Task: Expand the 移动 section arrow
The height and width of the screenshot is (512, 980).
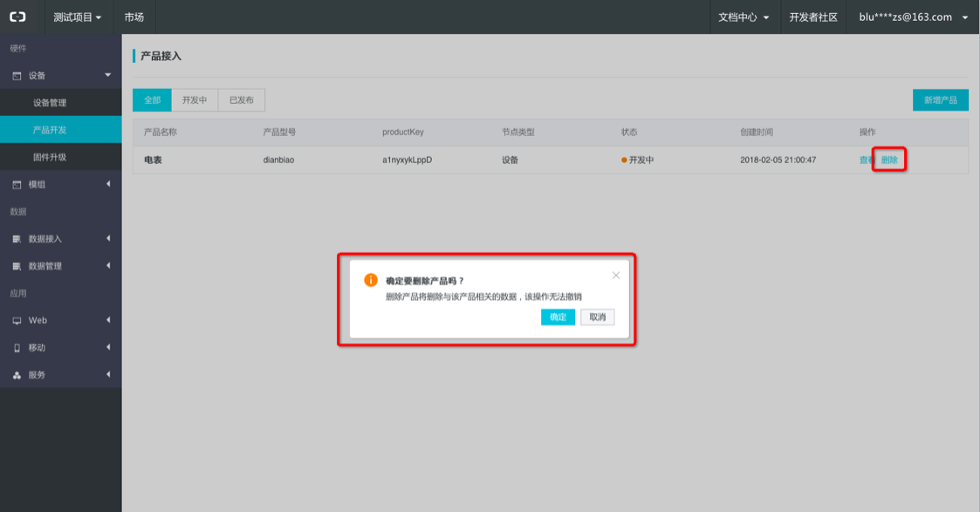Action: pos(108,346)
